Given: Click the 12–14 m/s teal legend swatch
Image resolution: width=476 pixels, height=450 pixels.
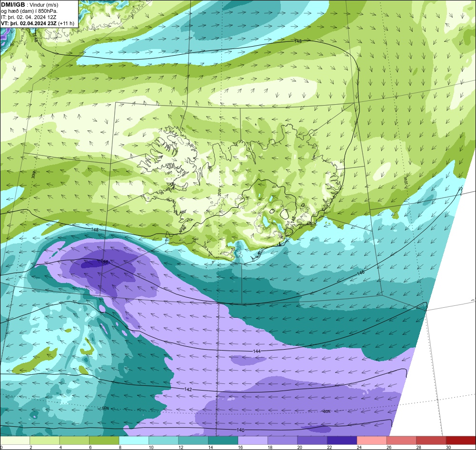Looking at the screenshot, I should (x=193, y=440).
